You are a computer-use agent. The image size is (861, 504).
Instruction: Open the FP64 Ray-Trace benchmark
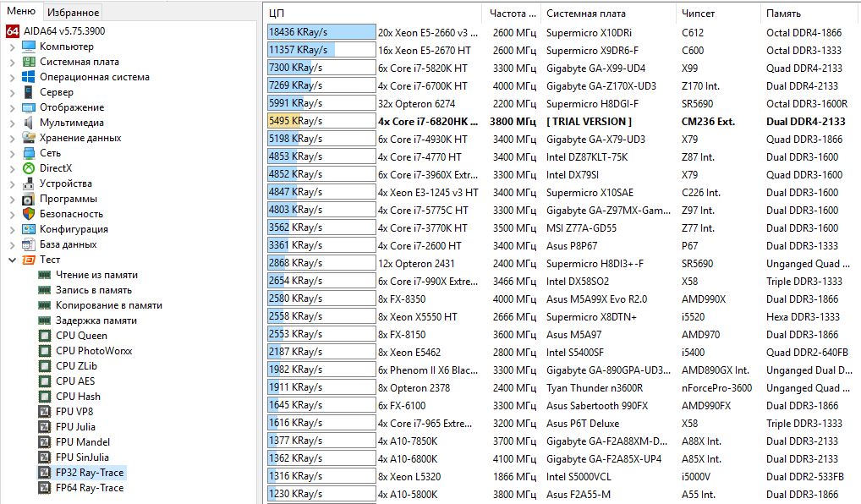90,488
